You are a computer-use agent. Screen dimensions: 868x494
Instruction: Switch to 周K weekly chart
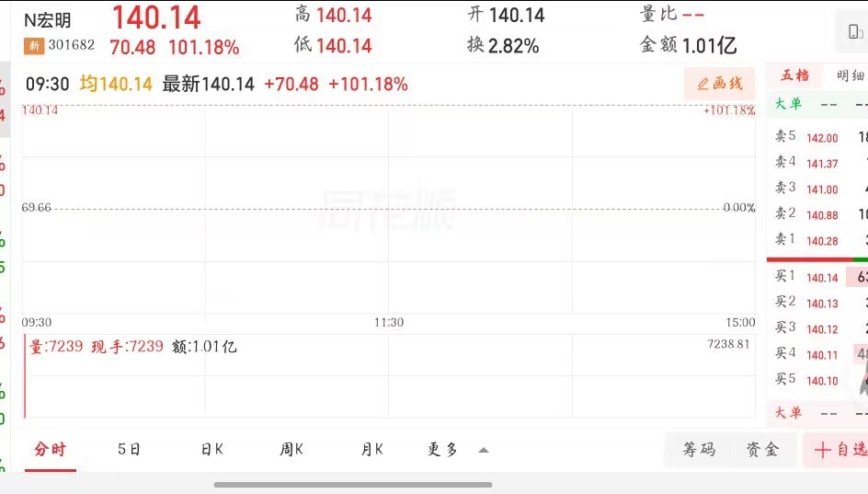[x=291, y=450]
